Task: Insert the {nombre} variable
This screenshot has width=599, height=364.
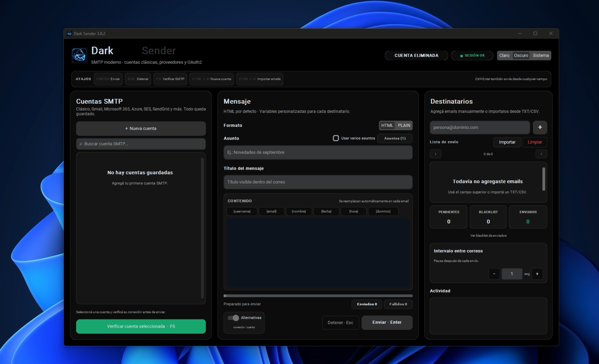Action: point(299,211)
